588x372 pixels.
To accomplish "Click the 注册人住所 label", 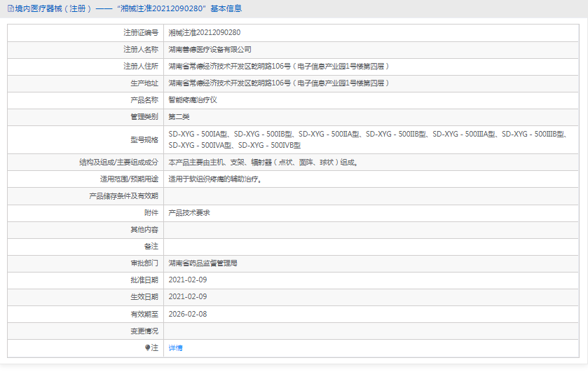I will pyautogui.click(x=141, y=67).
